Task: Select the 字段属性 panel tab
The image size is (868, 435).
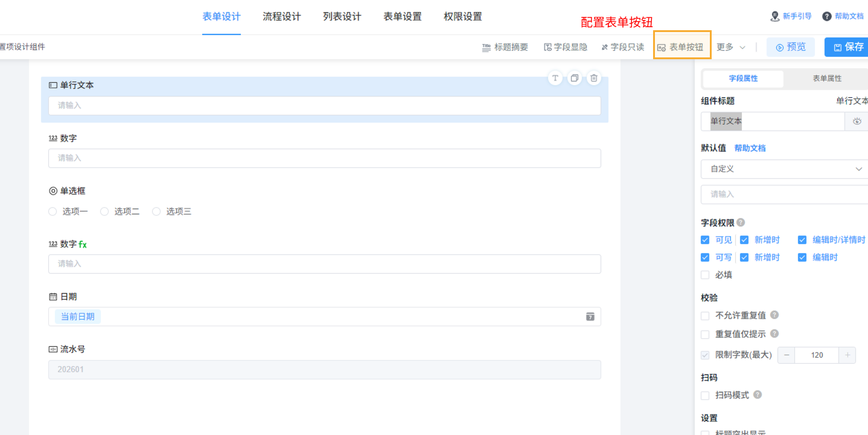Action: (x=743, y=79)
